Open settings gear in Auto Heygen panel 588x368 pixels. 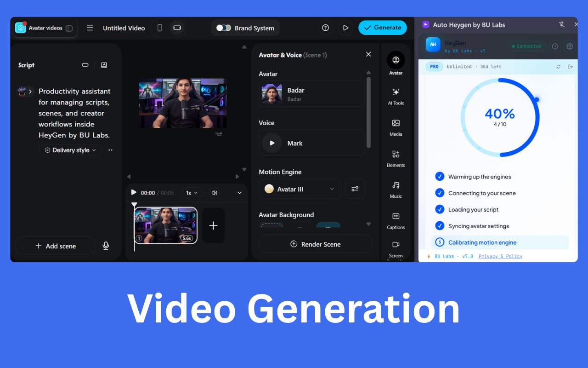[x=570, y=46]
